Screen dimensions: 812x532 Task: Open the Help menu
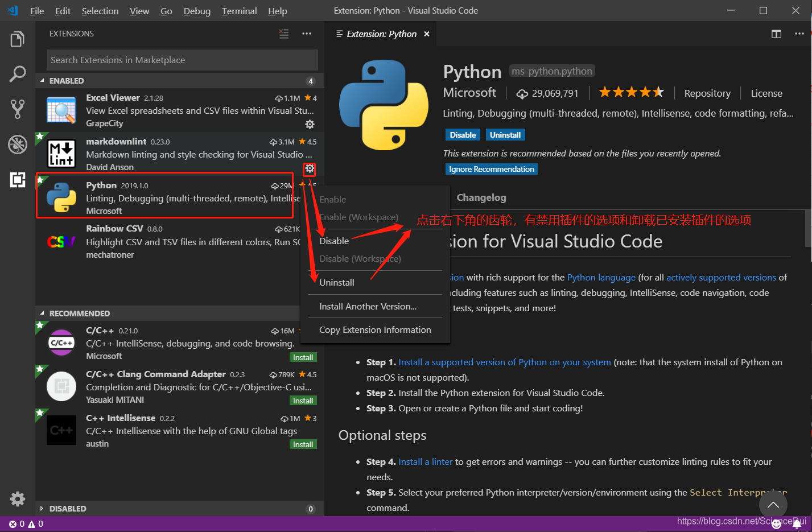click(x=278, y=11)
